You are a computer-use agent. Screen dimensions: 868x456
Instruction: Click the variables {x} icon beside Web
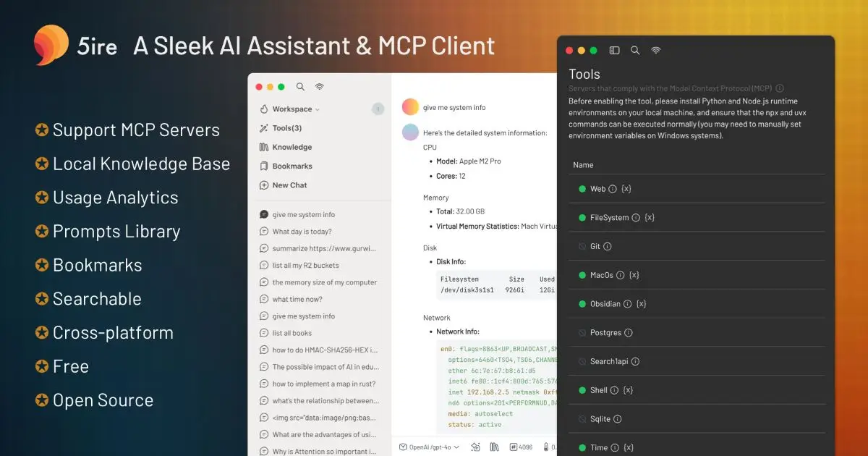click(x=626, y=189)
